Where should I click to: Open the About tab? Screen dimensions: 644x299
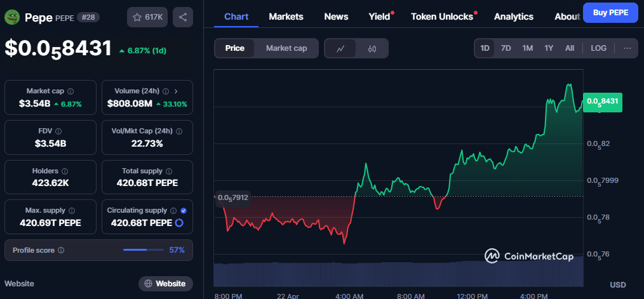567,17
